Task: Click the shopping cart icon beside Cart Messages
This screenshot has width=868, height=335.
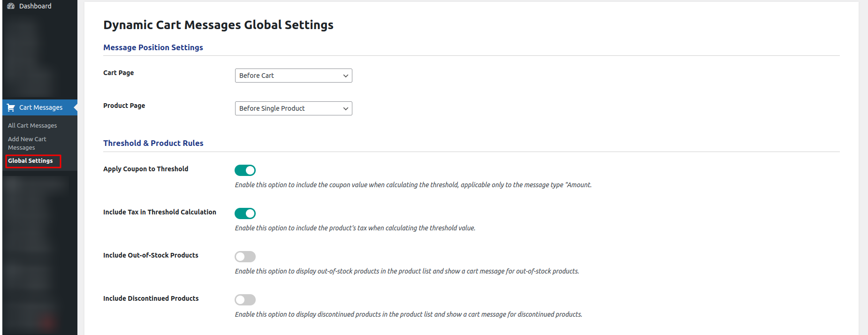Action: [x=10, y=107]
